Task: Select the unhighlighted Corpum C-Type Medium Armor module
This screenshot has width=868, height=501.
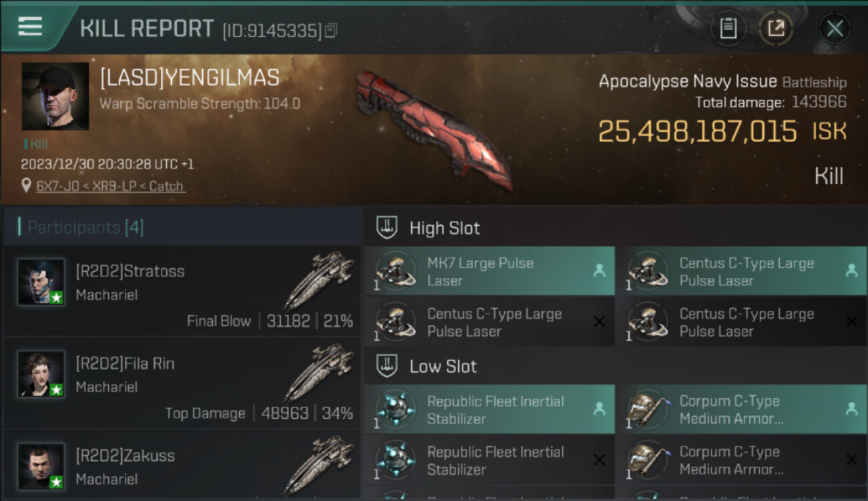Action: click(742, 460)
